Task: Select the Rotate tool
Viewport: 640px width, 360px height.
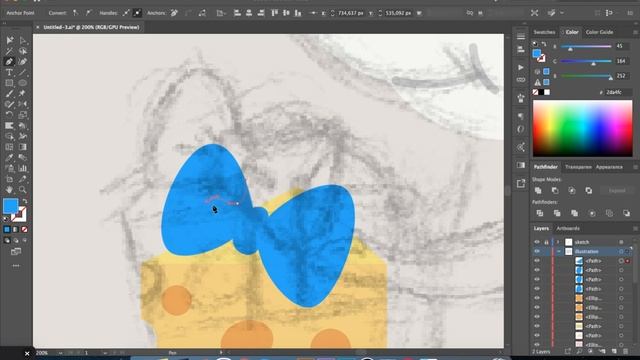Action: click(9, 115)
